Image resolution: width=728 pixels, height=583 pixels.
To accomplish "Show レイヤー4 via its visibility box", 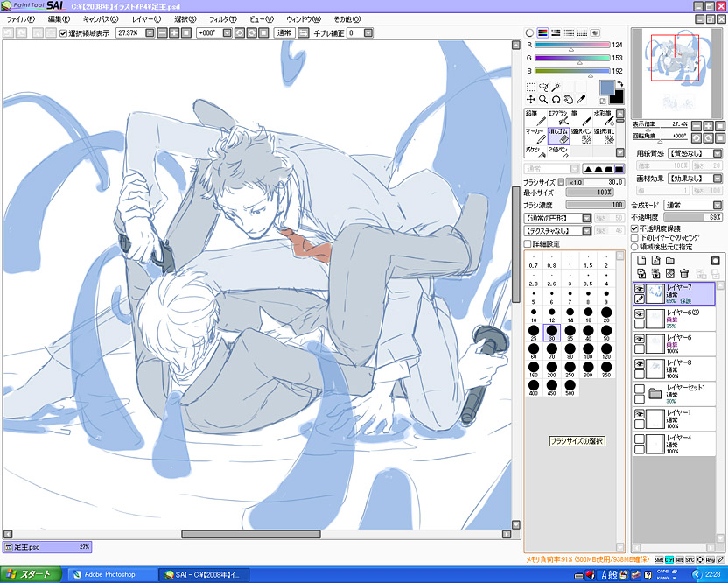I will [x=640, y=439].
